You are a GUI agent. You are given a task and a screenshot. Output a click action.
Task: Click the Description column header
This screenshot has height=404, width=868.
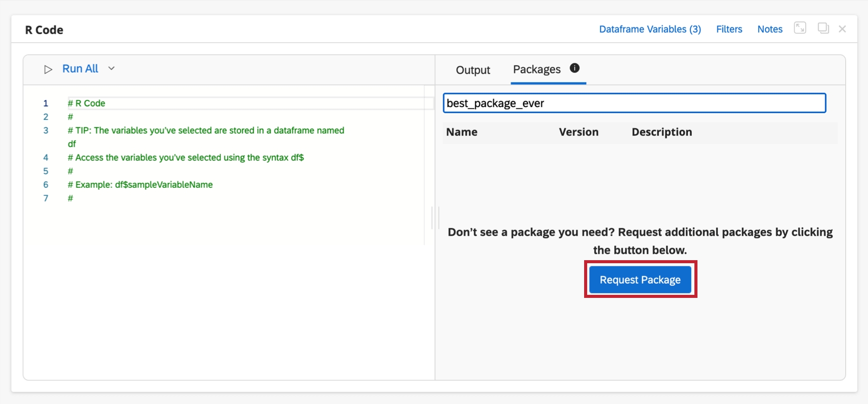662,132
